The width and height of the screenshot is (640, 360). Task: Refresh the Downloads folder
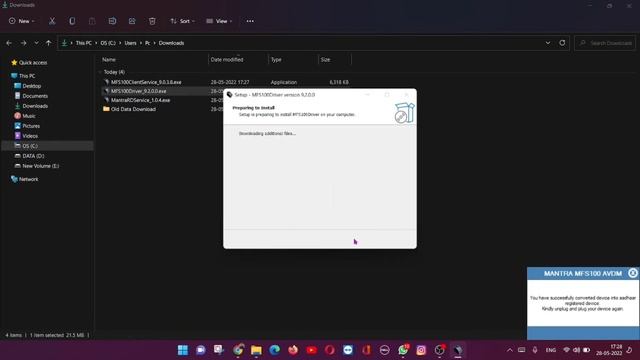(x=562, y=43)
